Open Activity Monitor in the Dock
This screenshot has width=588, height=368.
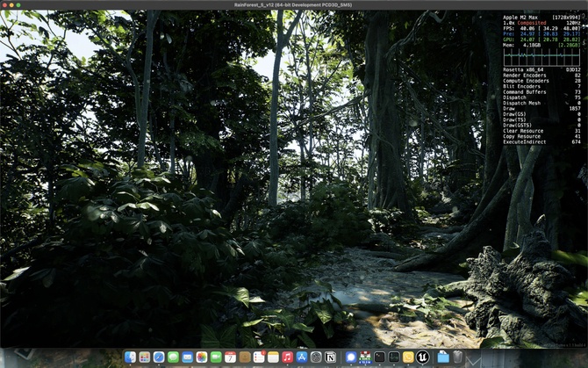coord(394,357)
